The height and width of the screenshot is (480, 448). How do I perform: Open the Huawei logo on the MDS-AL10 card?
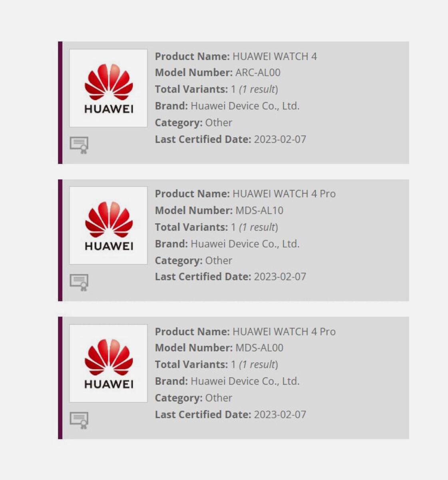click(x=108, y=226)
